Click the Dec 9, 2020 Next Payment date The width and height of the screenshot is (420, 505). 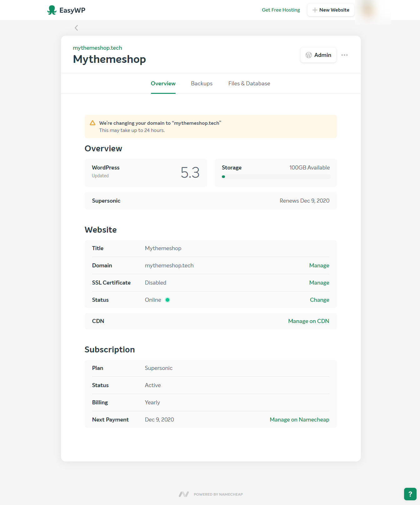[x=159, y=420]
